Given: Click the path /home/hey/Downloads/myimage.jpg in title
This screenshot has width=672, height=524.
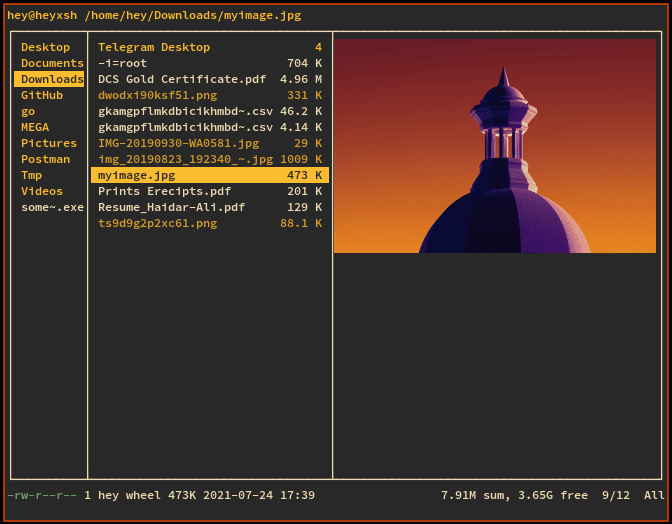Looking at the screenshot, I should click(x=193, y=15).
